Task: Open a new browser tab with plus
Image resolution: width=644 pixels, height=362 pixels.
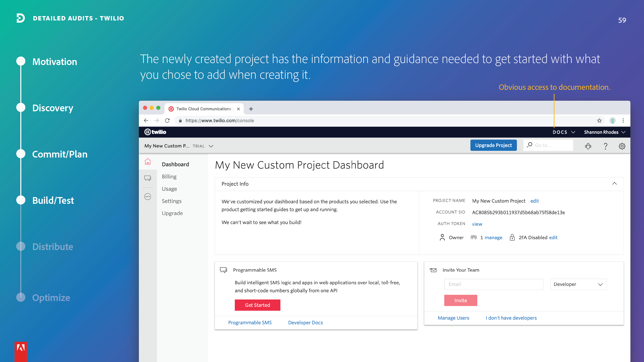Action: pyautogui.click(x=251, y=109)
